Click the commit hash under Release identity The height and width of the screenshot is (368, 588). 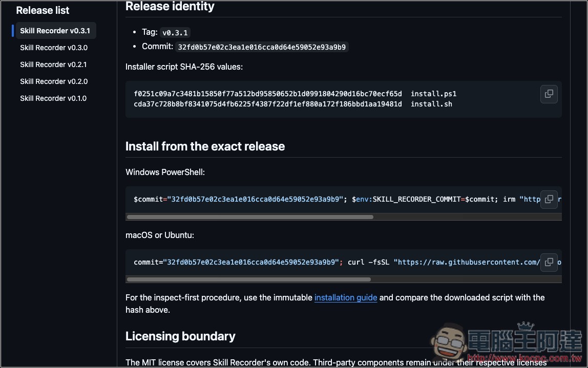262,47
